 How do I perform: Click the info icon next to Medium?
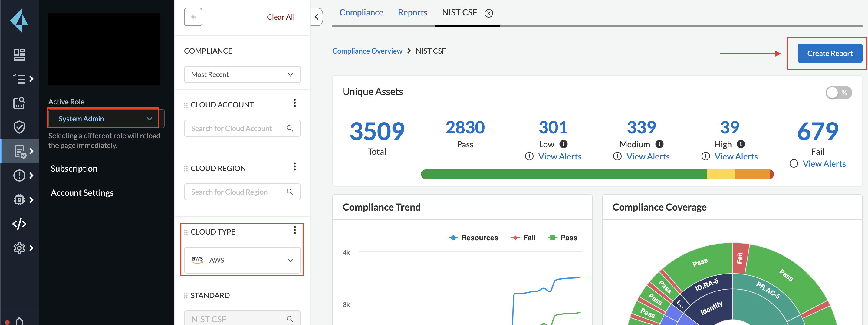click(x=659, y=144)
